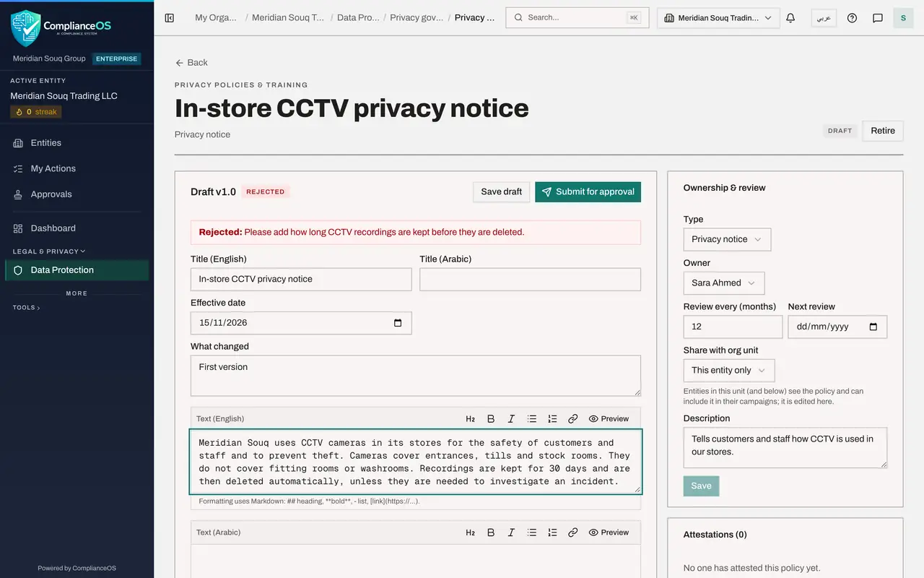This screenshot has width=924, height=578.
Task: Focus the Search field
Action: click(577, 18)
